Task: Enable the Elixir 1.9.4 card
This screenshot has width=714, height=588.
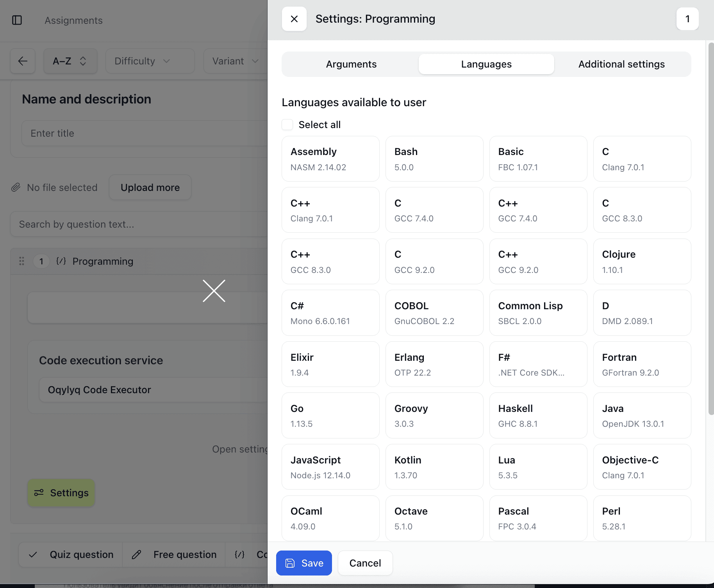Action: pos(330,364)
